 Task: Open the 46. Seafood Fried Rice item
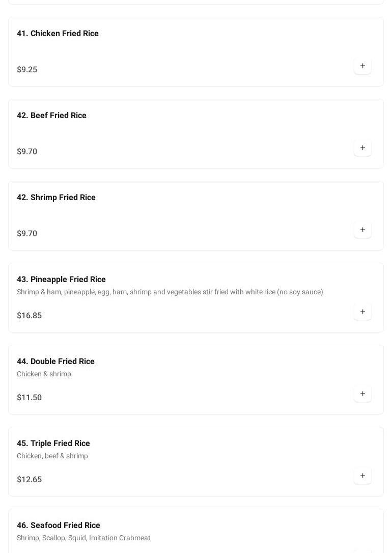[58, 526]
